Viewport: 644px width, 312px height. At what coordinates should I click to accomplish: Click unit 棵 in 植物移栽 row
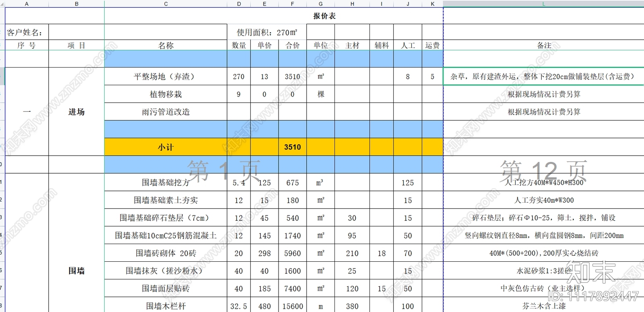321,94
